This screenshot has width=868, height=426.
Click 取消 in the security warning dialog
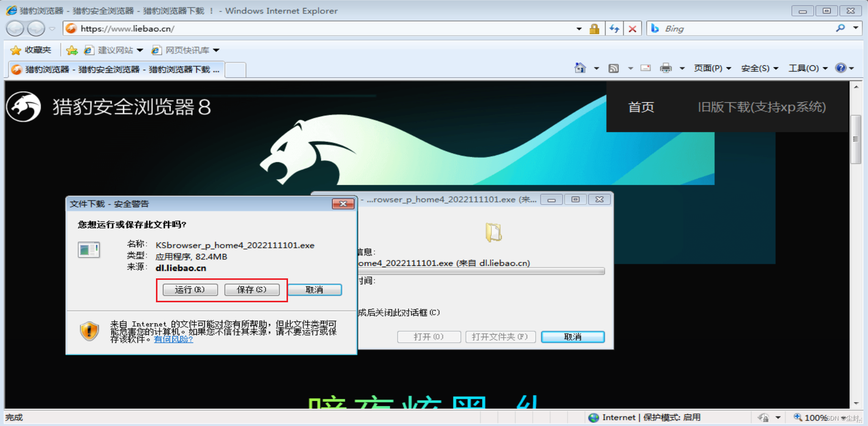[x=314, y=290]
